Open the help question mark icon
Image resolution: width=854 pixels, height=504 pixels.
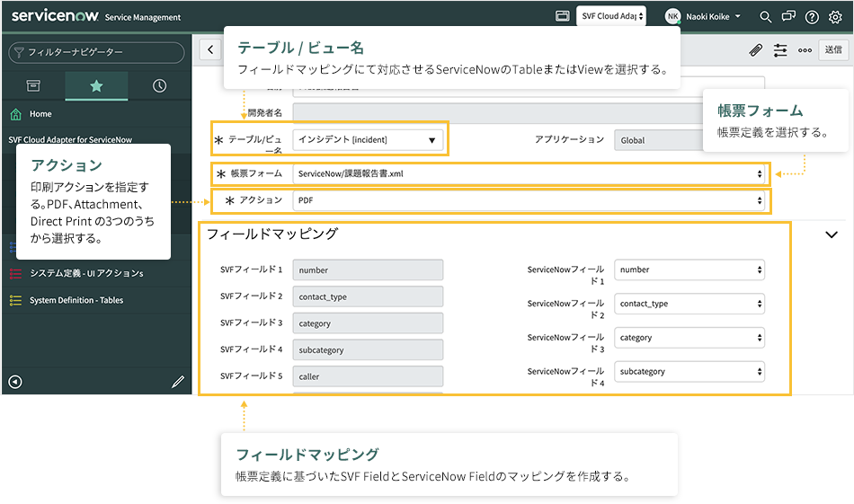coord(812,17)
